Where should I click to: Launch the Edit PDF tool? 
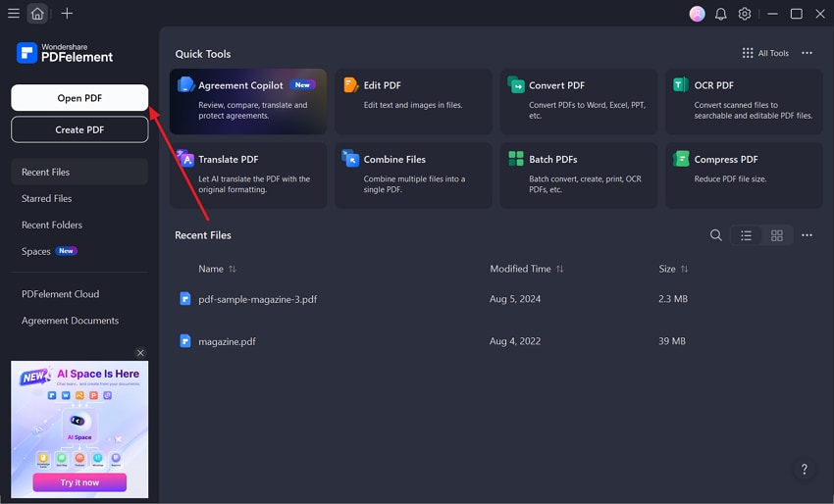click(413, 101)
